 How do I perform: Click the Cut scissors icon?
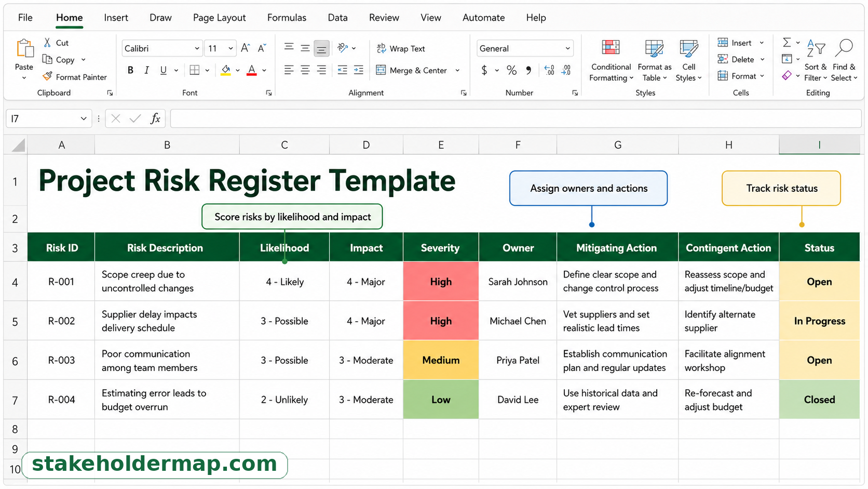(x=47, y=43)
